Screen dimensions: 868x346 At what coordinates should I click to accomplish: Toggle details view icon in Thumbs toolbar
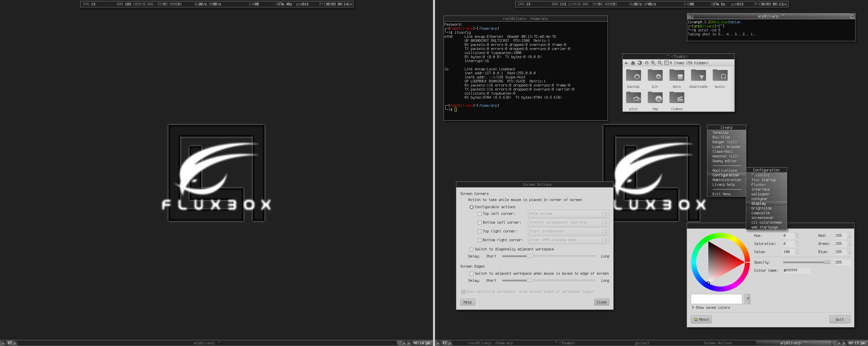666,63
